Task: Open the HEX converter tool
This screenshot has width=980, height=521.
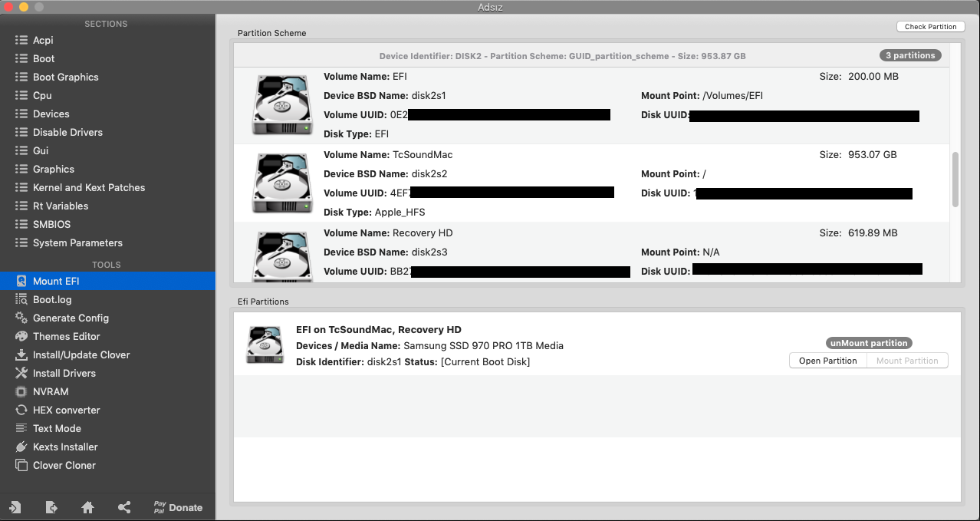Action: click(x=66, y=410)
